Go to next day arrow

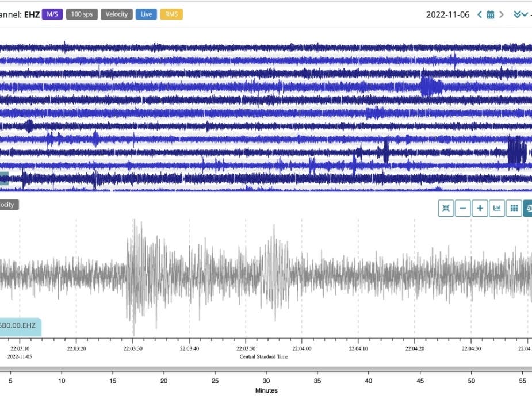pos(502,14)
